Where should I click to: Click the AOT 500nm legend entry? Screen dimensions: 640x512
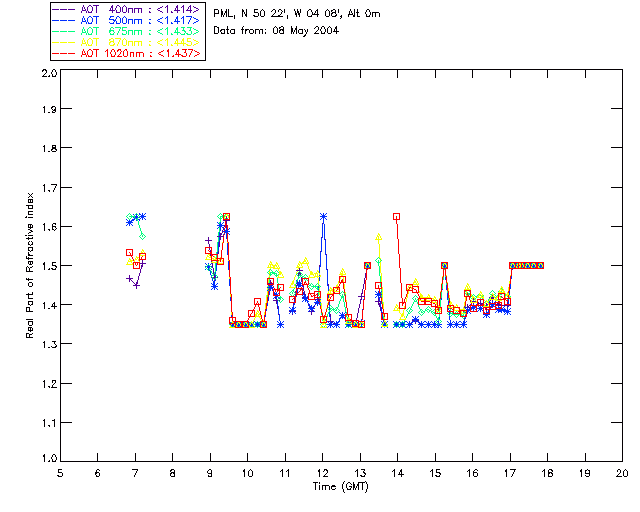tap(126, 20)
